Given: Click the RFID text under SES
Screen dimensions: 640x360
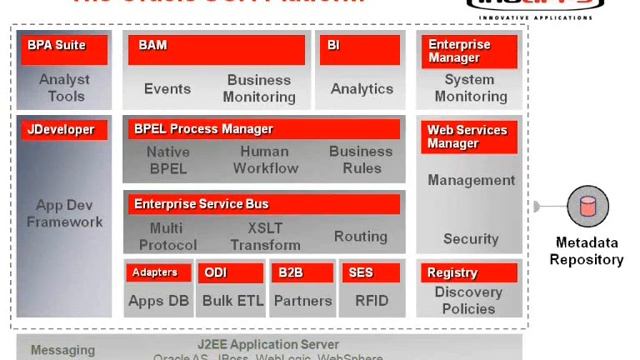Looking at the screenshot, I should click(371, 301).
